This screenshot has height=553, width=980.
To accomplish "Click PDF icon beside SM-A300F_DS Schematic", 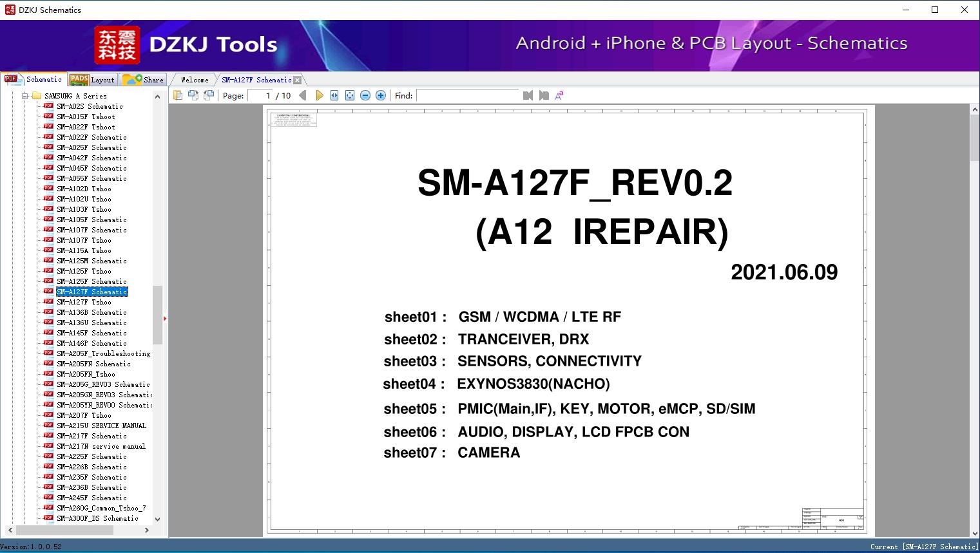I will coord(48,518).
